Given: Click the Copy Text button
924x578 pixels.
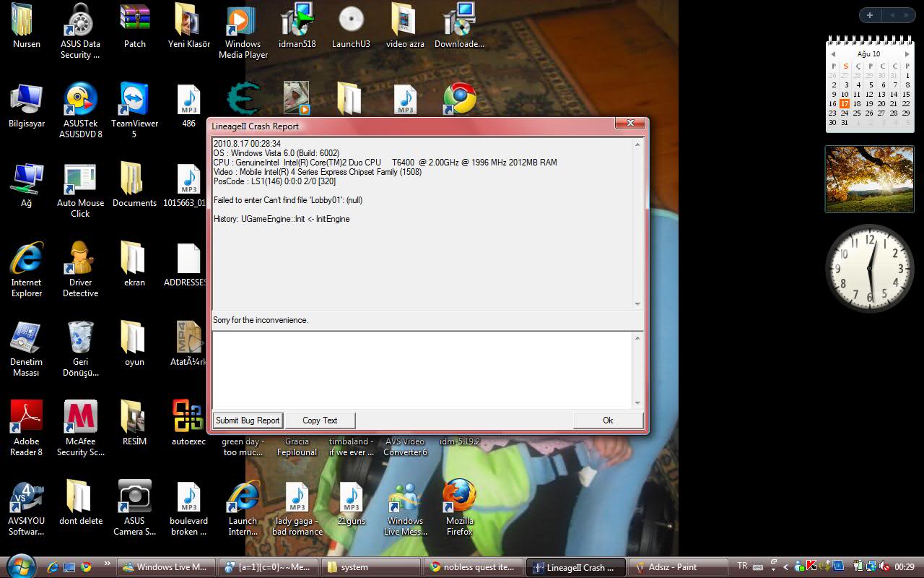Looking at the screenshot, I should 320,420.
